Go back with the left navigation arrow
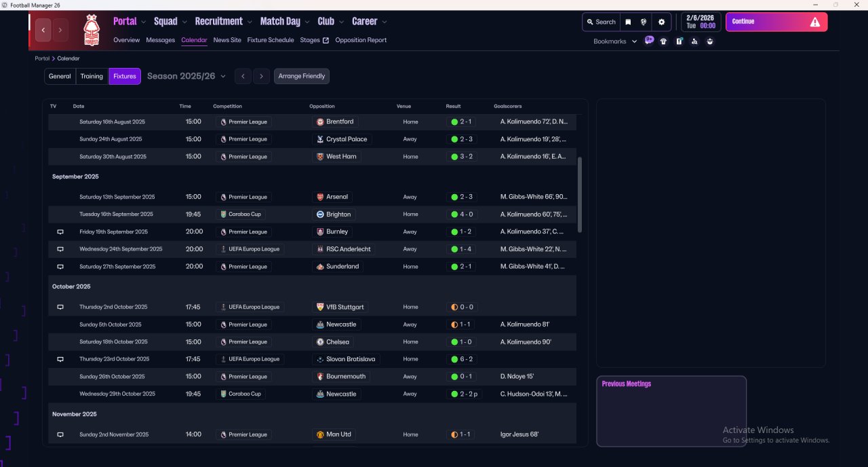The width and height of the screenshot is (868, 467). point(43,30)
